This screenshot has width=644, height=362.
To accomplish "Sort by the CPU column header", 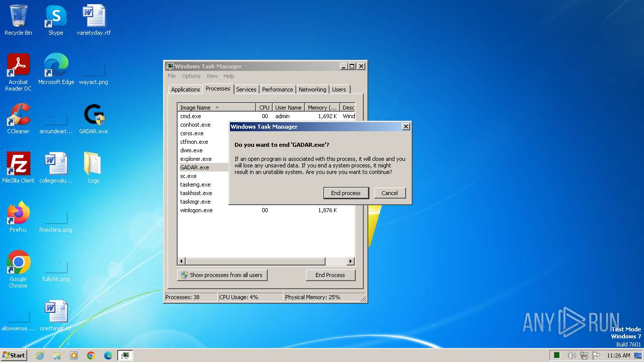I will (x=264, y=108).
